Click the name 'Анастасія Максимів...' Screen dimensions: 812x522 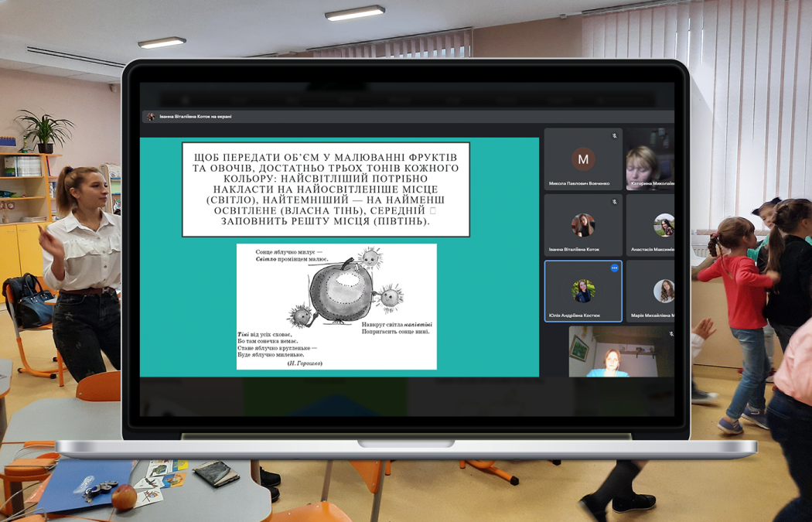(x=653, y=249)
